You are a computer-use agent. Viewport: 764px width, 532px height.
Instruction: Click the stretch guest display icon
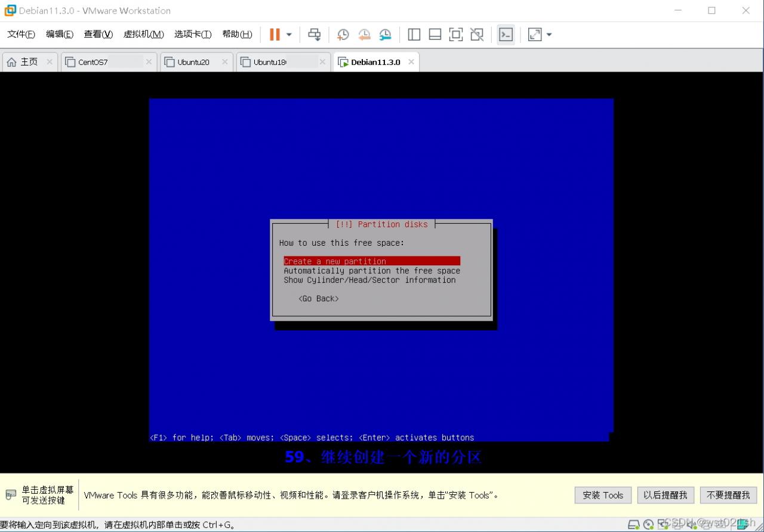point(535,35)
